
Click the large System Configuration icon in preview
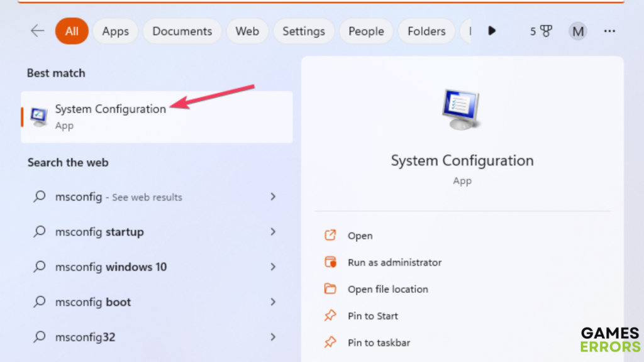pyautogui.click(x=462, y=109)
